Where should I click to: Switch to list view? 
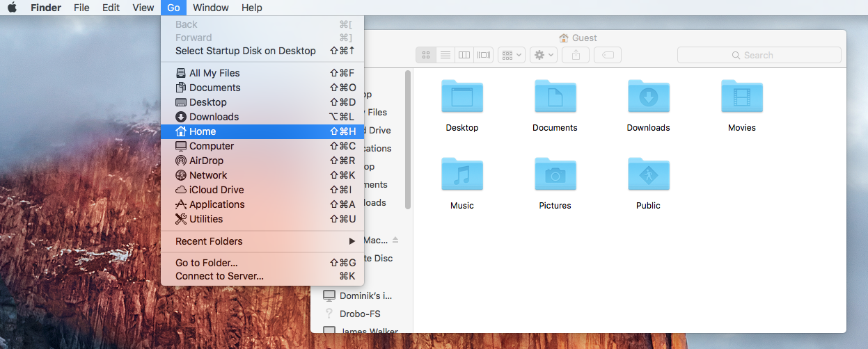pos(445,55)
